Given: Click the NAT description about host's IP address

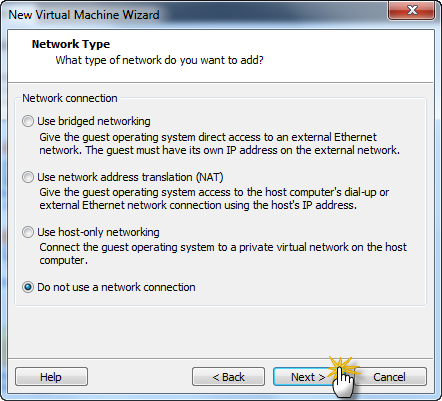Looking at the screenshot, I should tap(214, 199).
